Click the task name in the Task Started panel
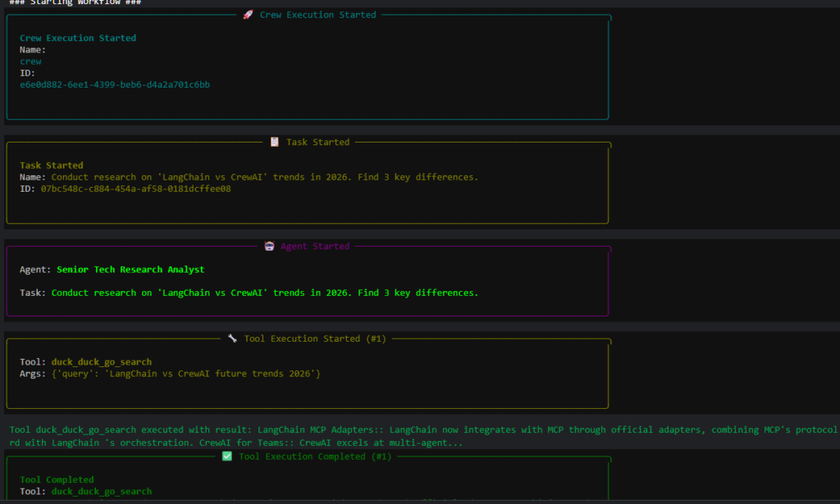 [264, 177]
